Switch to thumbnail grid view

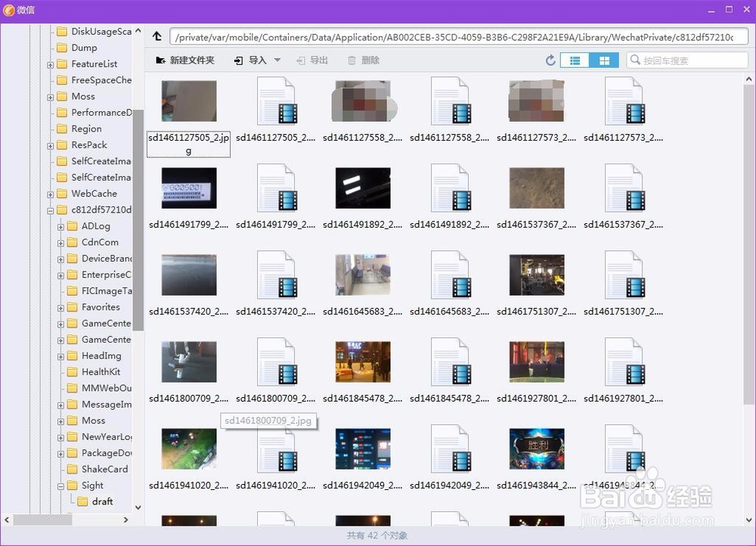click(x=604, y=60)
